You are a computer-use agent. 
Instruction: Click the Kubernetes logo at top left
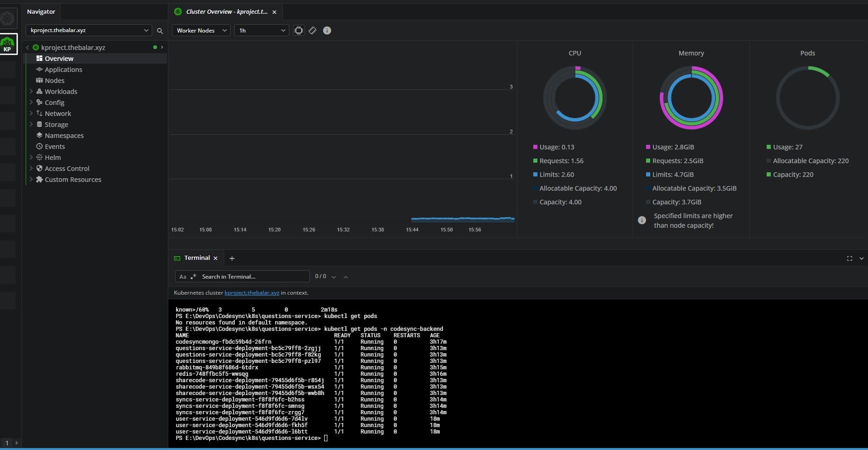coord(8,18)
